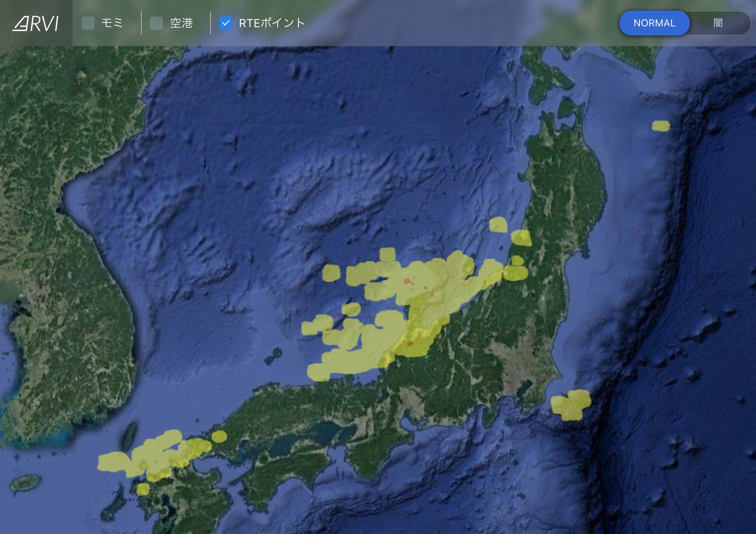This screenshot has width=756, height=534.
Task: Click Oki islands in the Sea of Japan
Action: pos(274,355)
